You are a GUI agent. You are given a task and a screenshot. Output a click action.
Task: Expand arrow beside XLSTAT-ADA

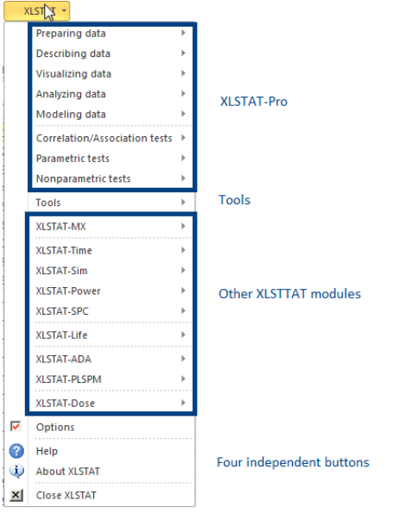[x=183, y=359]
